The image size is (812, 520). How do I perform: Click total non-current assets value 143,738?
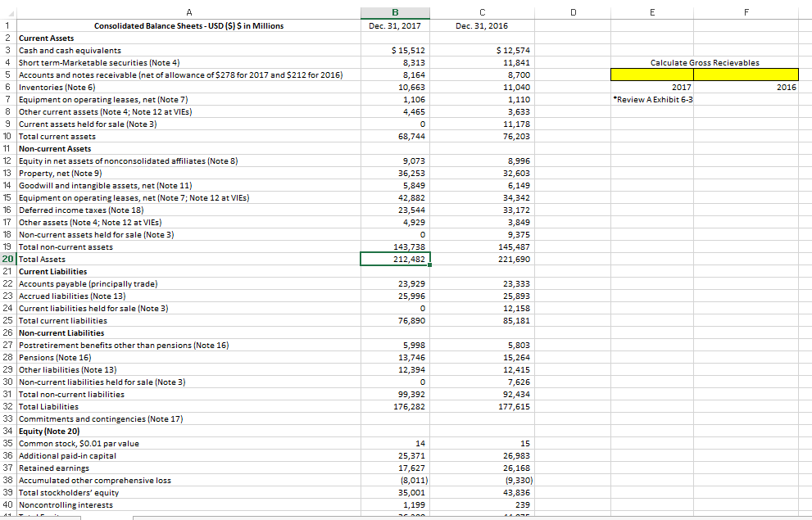coord(395,246)
